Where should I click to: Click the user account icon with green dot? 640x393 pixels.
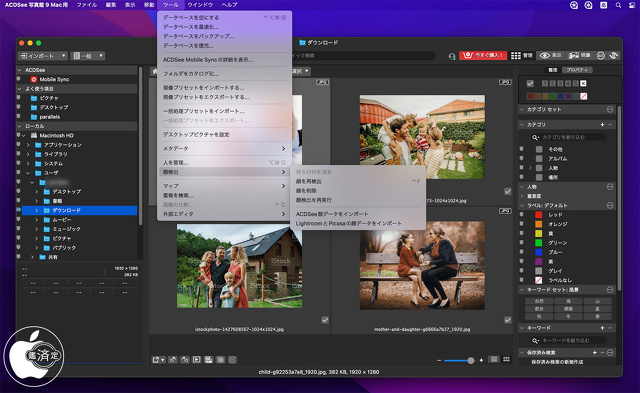452,56
